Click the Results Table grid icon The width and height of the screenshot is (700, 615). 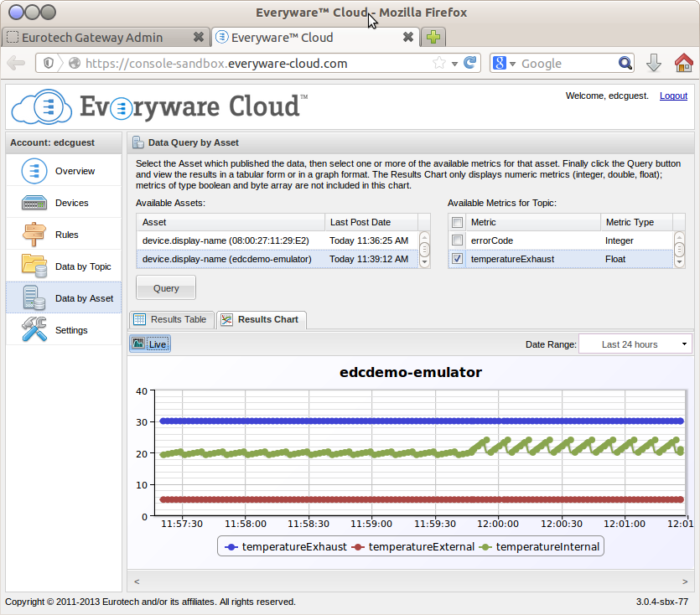coord(140,319)
